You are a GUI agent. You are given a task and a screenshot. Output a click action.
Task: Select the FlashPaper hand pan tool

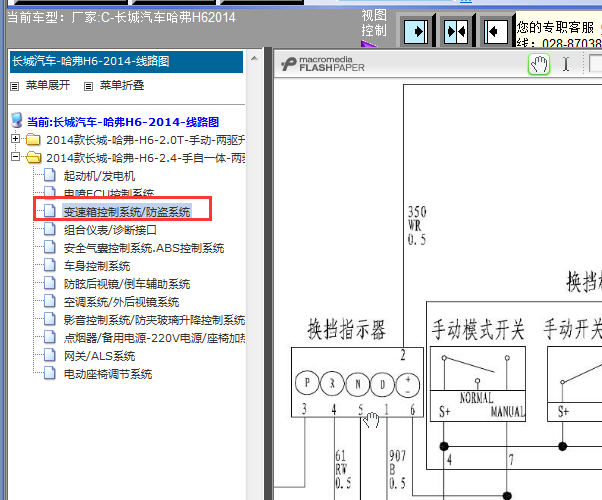[x=539, y=65]
